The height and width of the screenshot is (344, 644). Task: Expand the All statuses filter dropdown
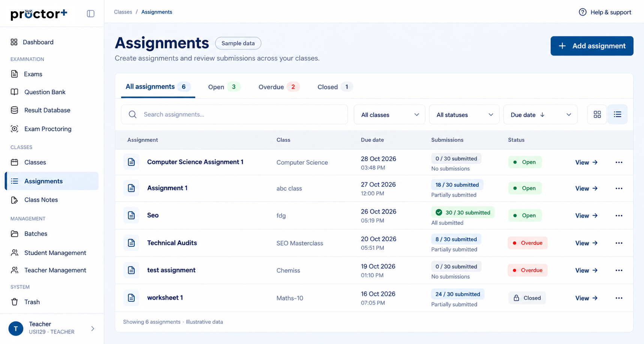coord(464,115)
